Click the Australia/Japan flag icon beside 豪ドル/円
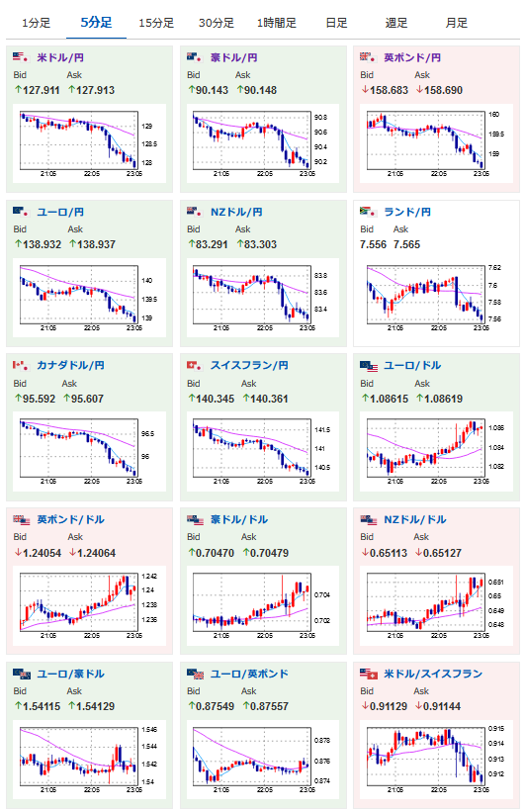Viewport: 524px width, 812px height. click(x=194, y=57)
